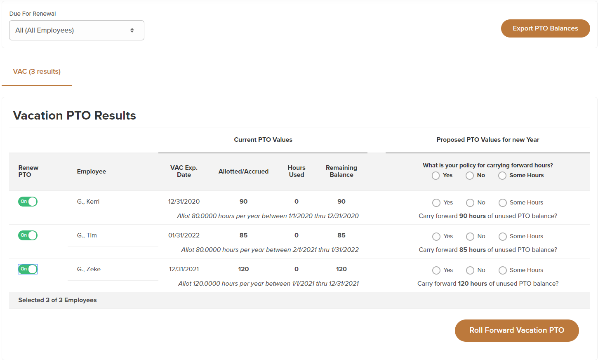Click Tim's allotment note thru 1/31/2022

[x=270, y=250]
